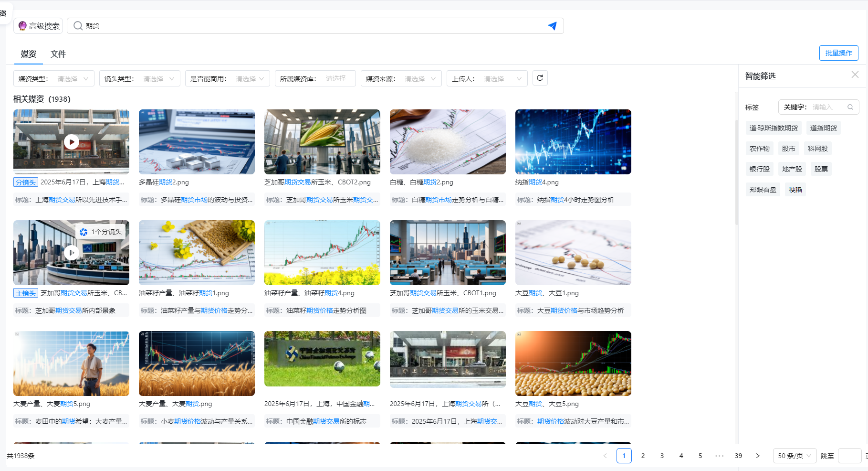
Task: Play the 上海期货 video thumbnail
Action: coord(72,142)
